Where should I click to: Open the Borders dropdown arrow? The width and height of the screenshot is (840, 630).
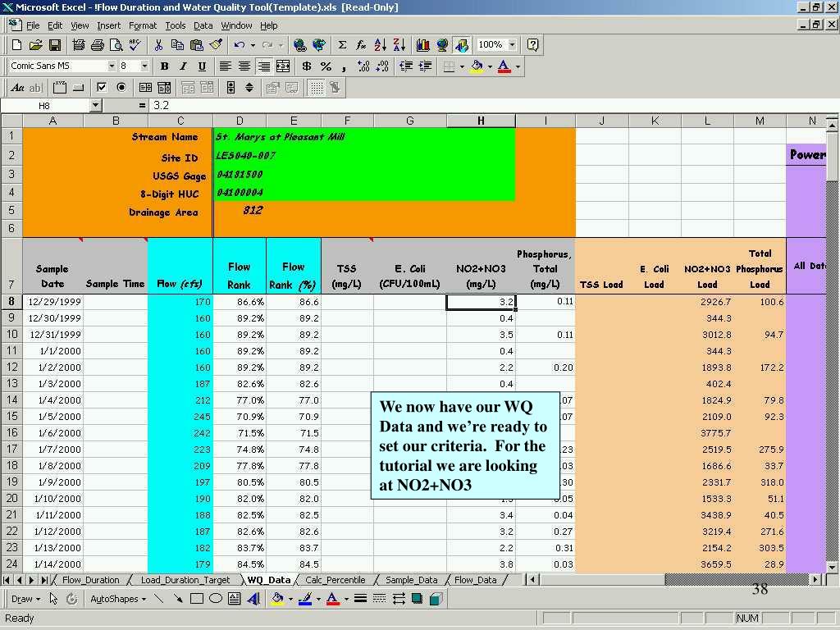[462, 66]
